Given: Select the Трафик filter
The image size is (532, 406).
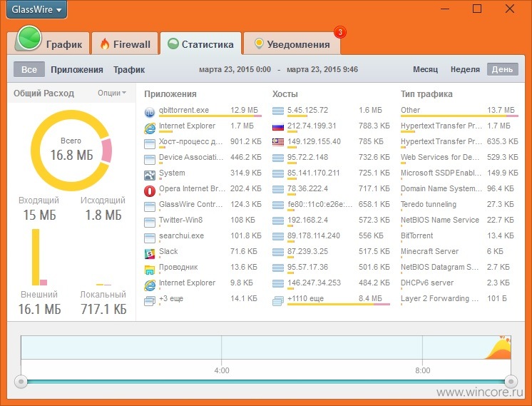Looking at the screenshot, I should (x=129, y=70).
